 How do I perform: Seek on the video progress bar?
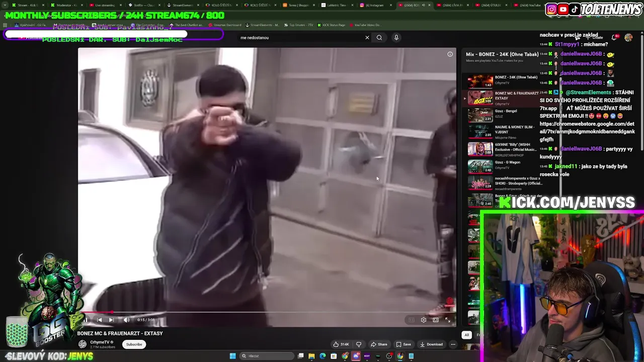click(267, 312)
